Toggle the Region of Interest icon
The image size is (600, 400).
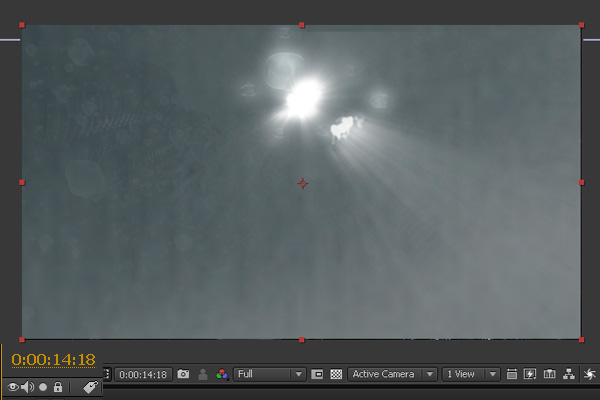point(317,374)
